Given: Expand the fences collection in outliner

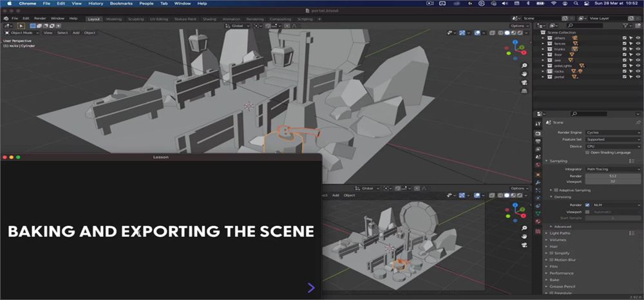Looking at the screenshot, I should click(x=543, y=44).
